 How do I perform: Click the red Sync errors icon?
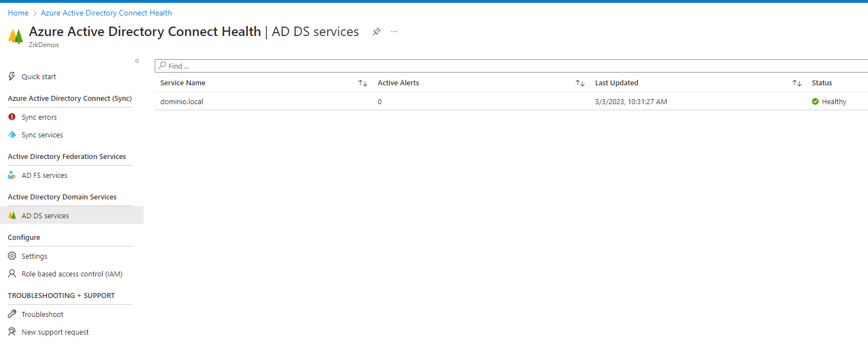tap(12, 117)
